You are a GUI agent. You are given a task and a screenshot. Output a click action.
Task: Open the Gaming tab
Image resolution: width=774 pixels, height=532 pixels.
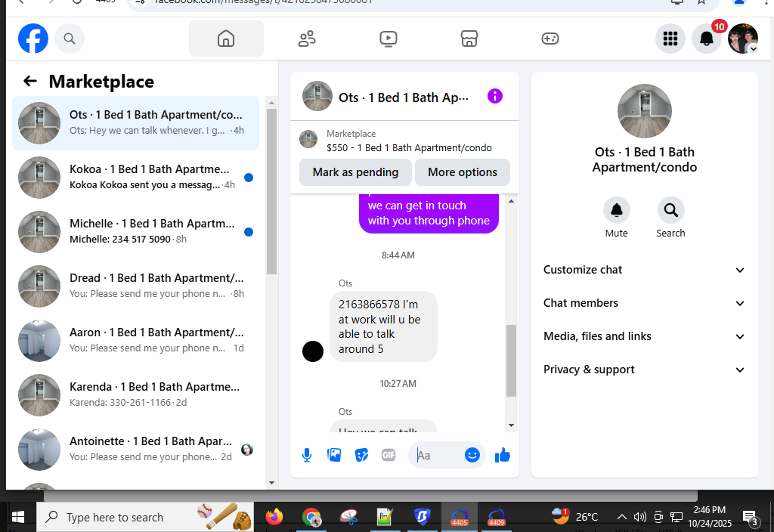click(x=550, y=39)
